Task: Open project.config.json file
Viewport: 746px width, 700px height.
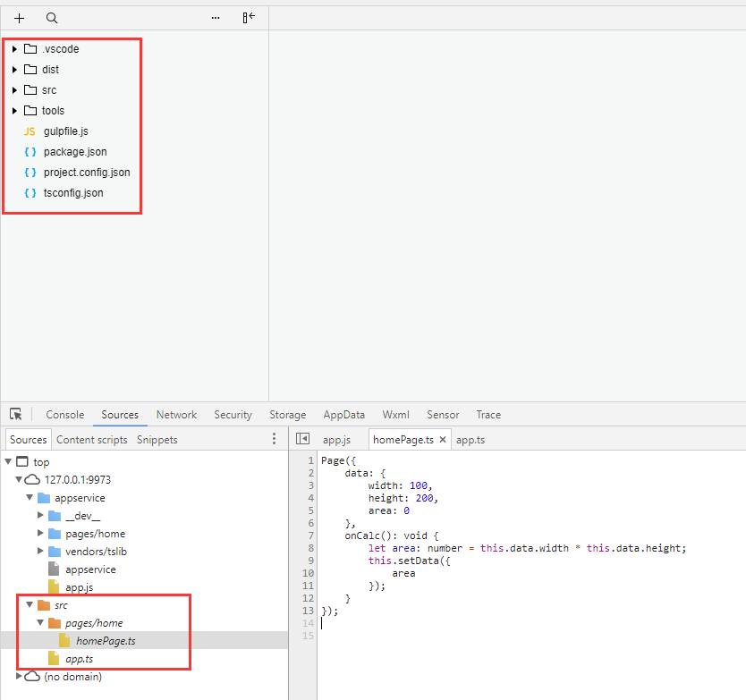Action: point(86,173)
